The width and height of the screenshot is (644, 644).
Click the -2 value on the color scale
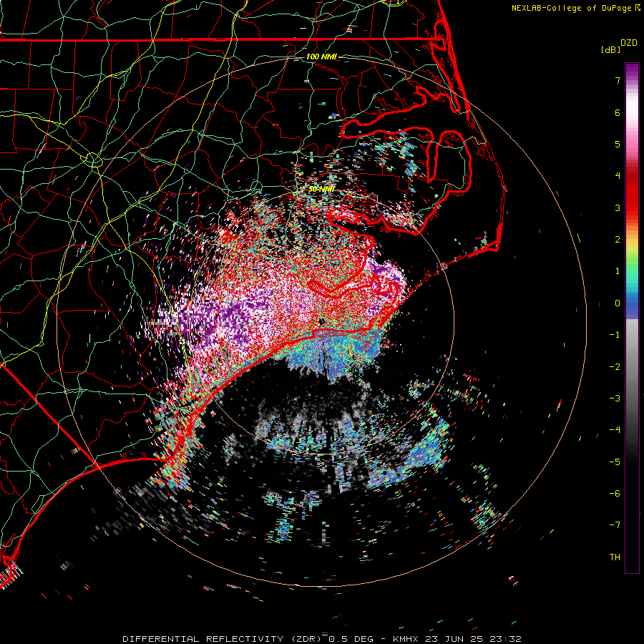pos(615,367)
